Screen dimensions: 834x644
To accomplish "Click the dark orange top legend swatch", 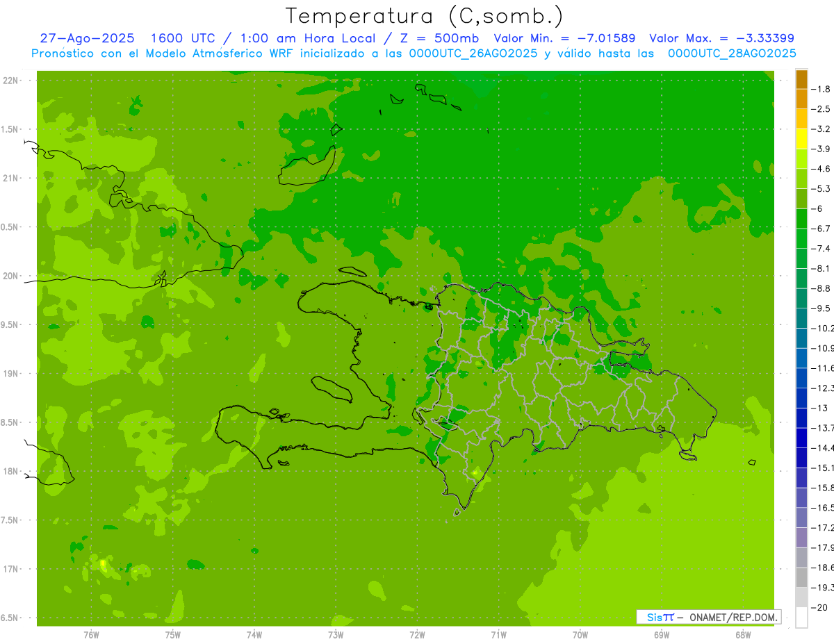I will 801,79.
